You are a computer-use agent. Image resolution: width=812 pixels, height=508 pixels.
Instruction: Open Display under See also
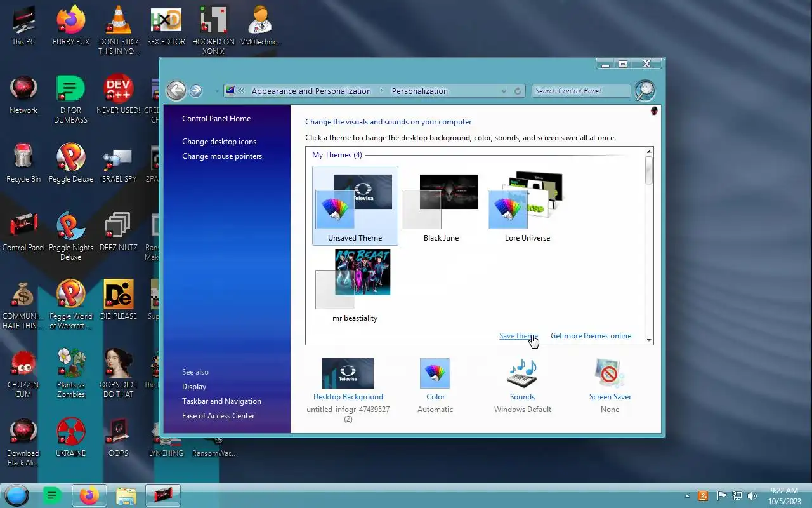(x=194, y=387)
